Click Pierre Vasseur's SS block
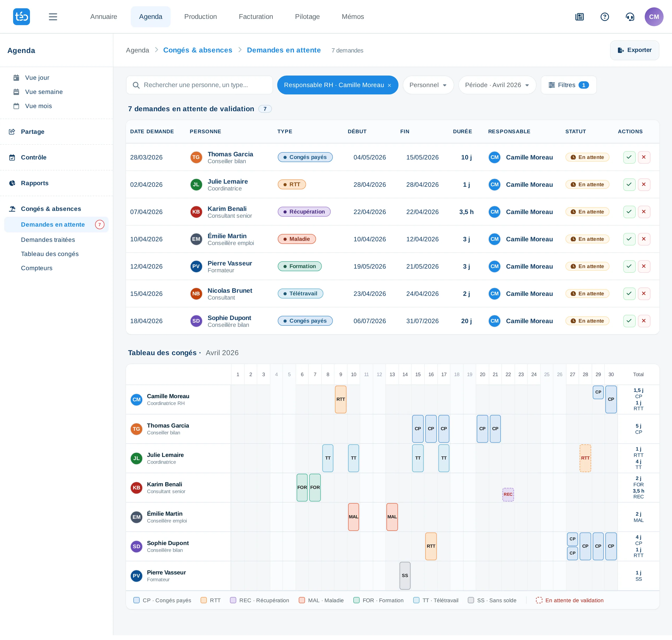The image size is (672, 640). pos(405,575)
